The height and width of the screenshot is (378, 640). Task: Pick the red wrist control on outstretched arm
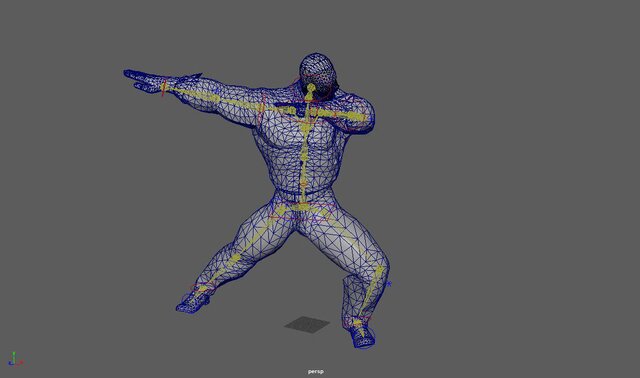click(164, 88)
